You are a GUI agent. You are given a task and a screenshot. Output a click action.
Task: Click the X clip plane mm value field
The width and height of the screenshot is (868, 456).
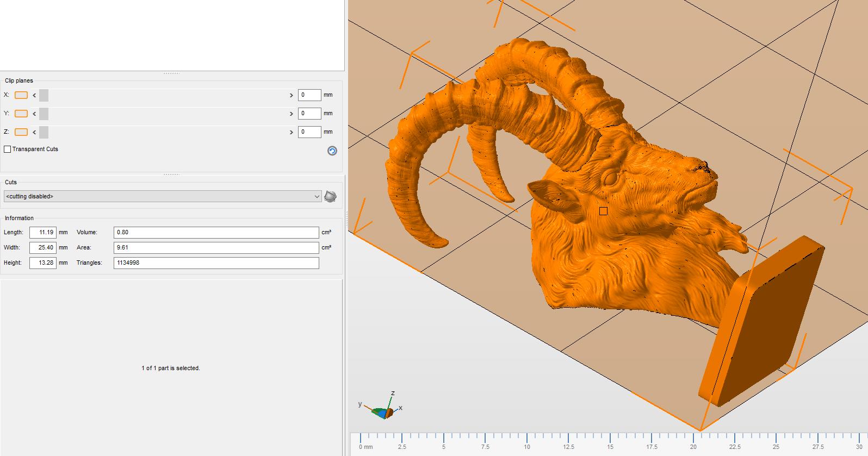(309, 95)
